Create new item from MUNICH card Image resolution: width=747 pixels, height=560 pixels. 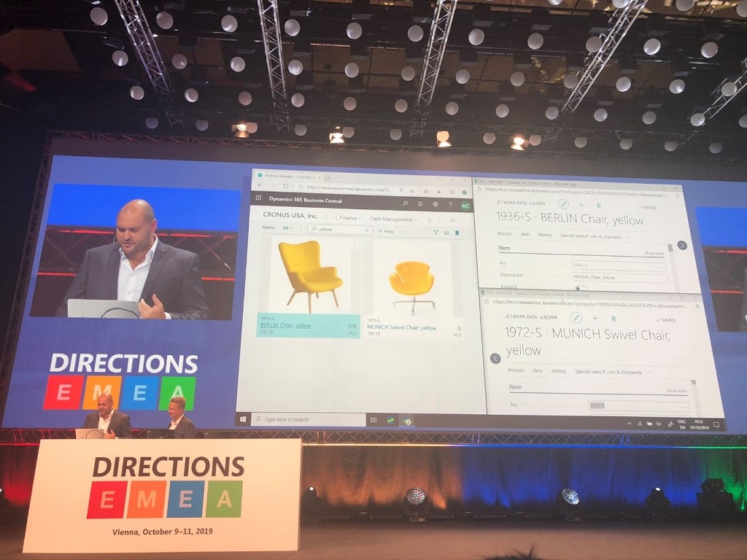click(595, 318)
